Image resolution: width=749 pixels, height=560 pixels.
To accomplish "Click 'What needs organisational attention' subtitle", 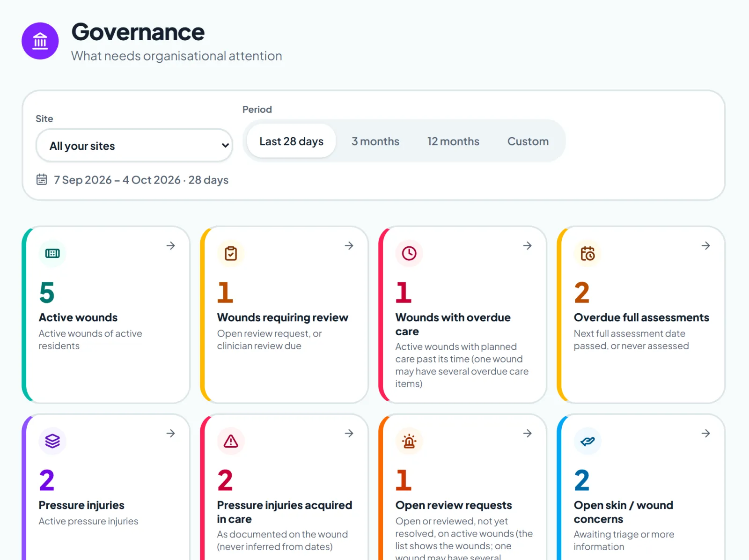I will click(x=176, y=56).
